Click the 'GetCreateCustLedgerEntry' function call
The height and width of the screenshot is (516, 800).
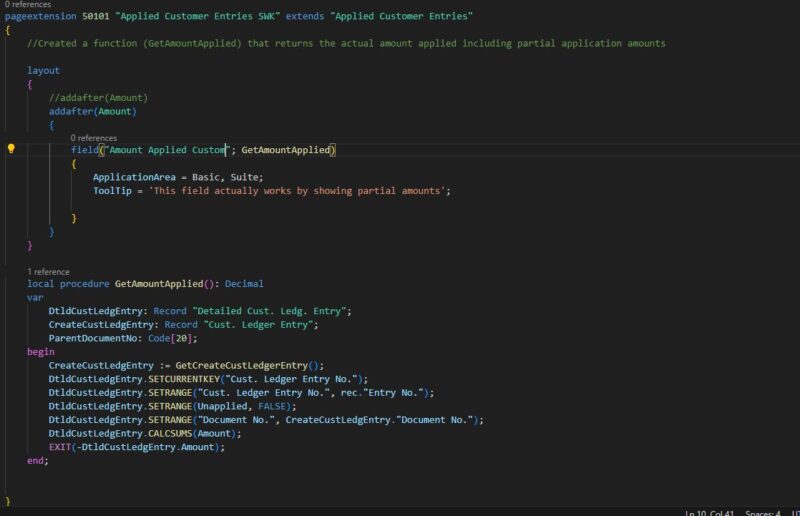pyautogui.click(x=242, y=365)
